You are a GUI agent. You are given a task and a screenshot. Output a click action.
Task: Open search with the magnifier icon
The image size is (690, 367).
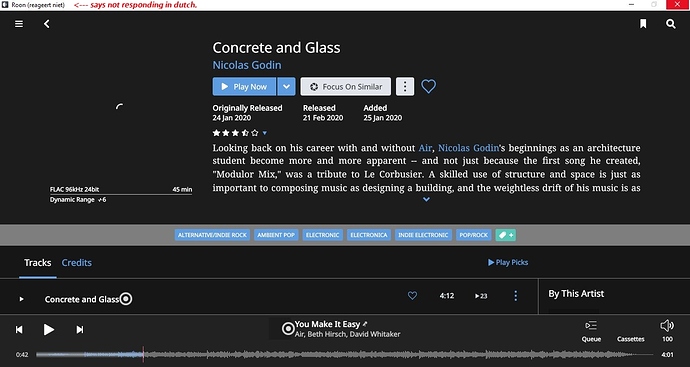coord(671,24)
